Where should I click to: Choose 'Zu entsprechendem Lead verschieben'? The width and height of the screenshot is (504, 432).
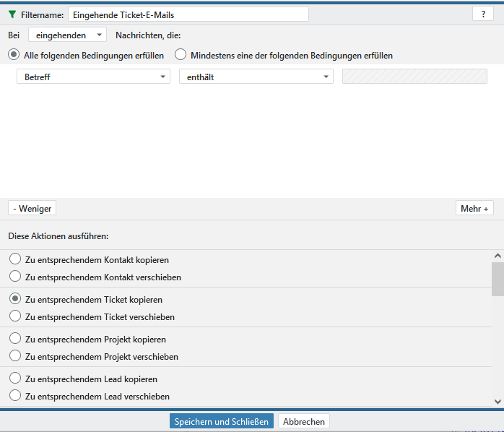click(x=15, y=396)
